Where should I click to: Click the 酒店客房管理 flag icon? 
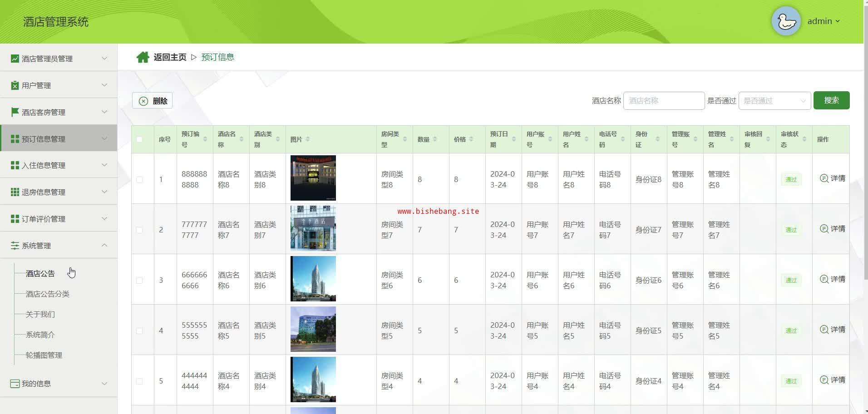tap(15, 112)
